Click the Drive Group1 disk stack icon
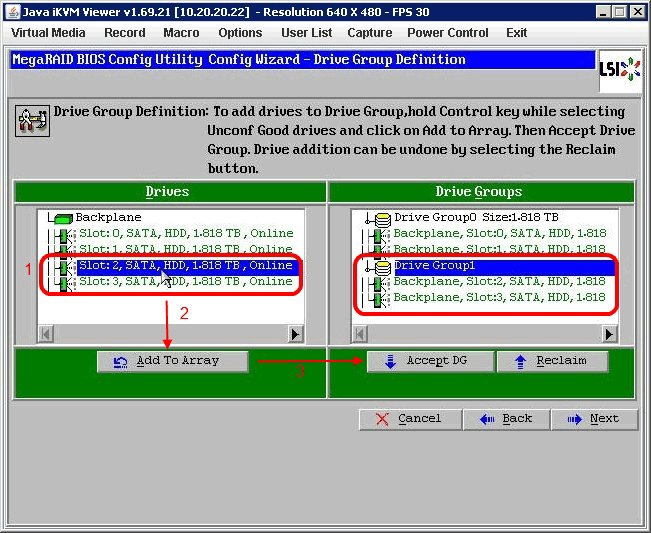 point(382,267)
